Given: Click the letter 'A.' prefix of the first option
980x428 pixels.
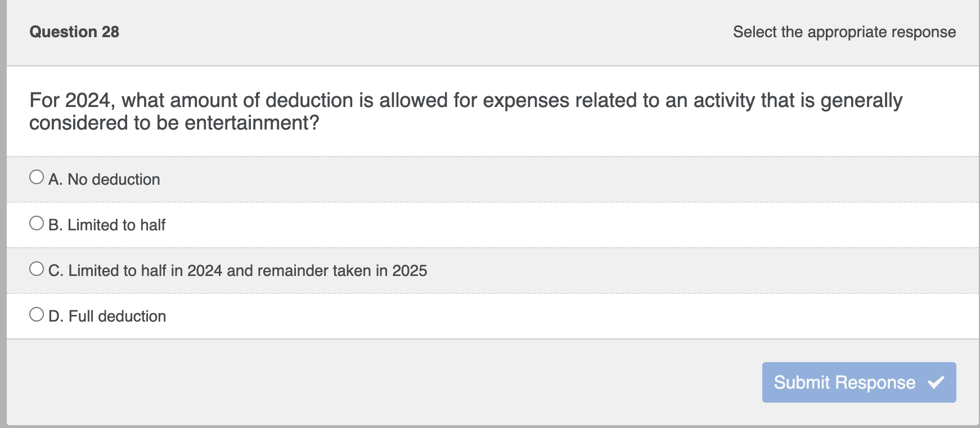Looking at the screenshot, I should 55,179.
